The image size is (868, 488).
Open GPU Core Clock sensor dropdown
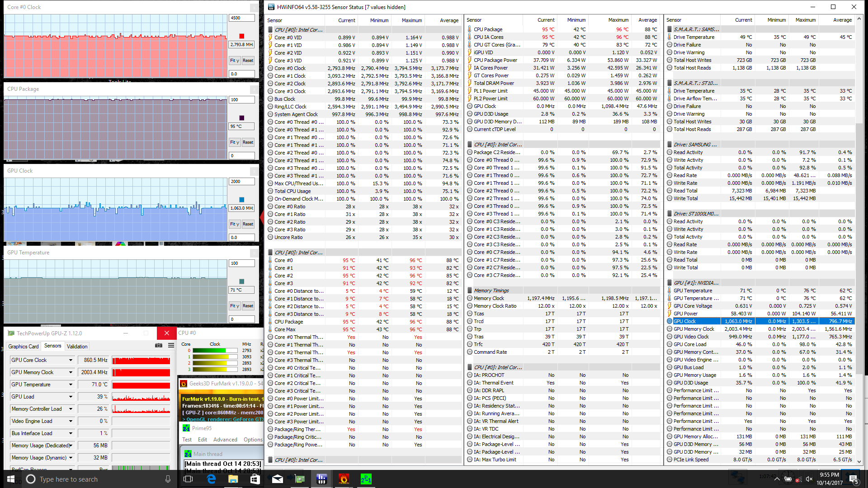coord(71,360)
